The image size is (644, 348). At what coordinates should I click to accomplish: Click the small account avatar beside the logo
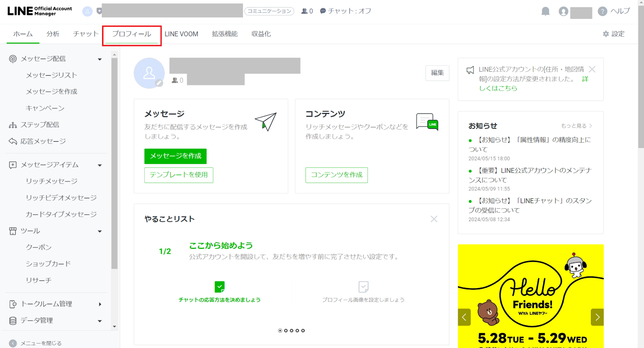point(87,11)
